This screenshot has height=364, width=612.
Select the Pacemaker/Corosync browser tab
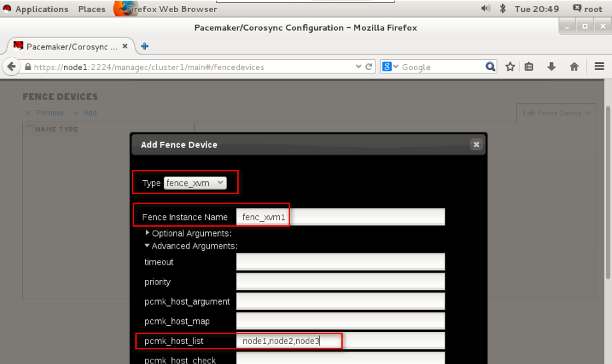point(71,47)
